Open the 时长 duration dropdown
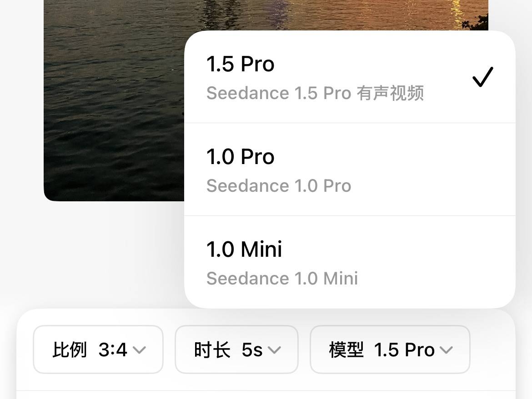The height and width of the screenshot is (399, 532). [236, 349]
